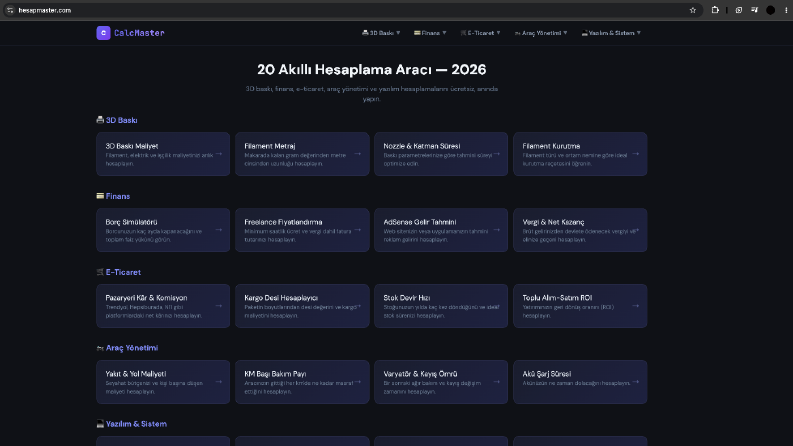Open the KM Başı Bakım Payı card
The image size is (793, 446).
pos(302,382)
